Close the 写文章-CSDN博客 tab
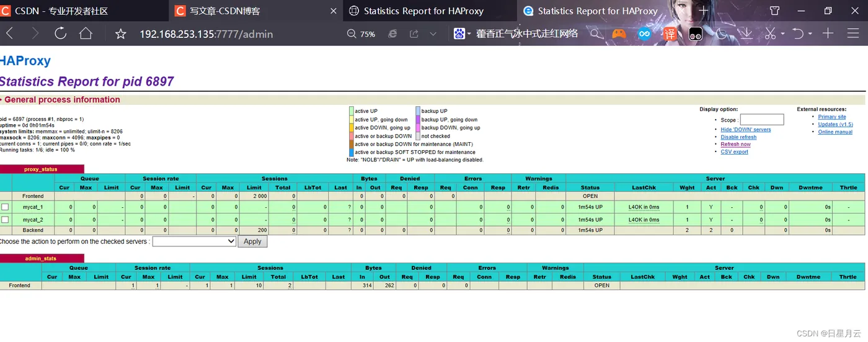The width and height of the screenshot is (868, 342). pos(334,11)
